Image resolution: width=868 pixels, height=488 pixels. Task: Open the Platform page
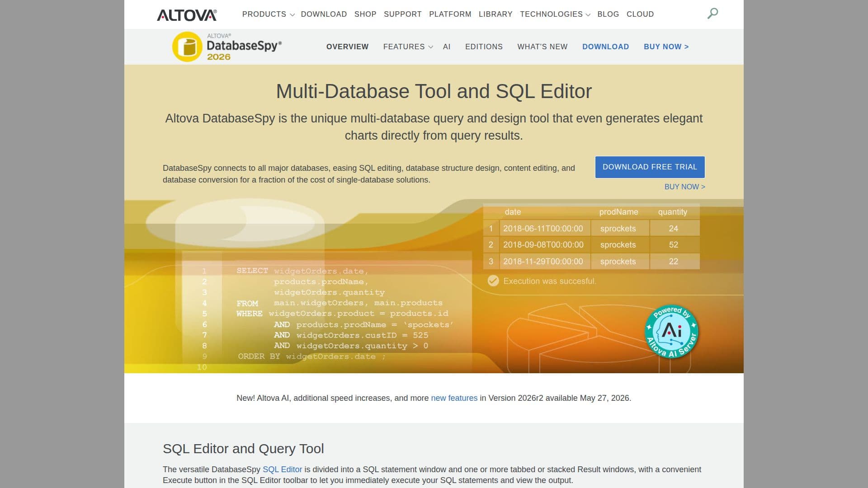click(x=450, y=14)
